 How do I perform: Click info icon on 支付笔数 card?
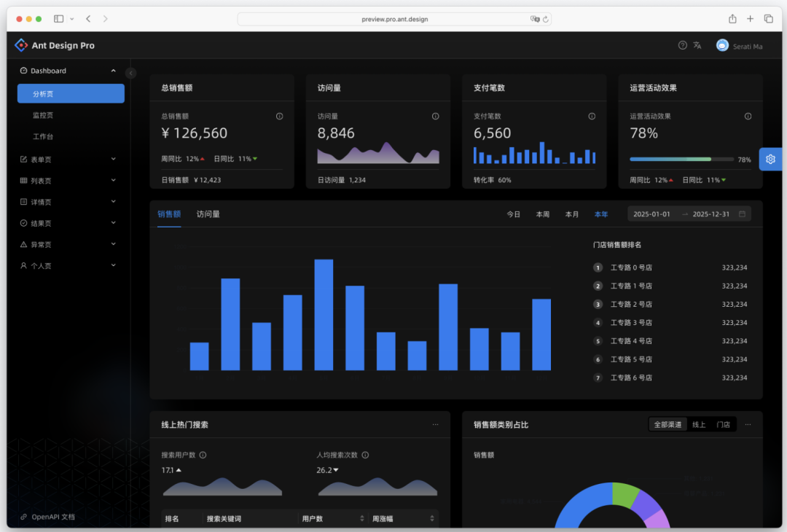[x=592, y=117]
